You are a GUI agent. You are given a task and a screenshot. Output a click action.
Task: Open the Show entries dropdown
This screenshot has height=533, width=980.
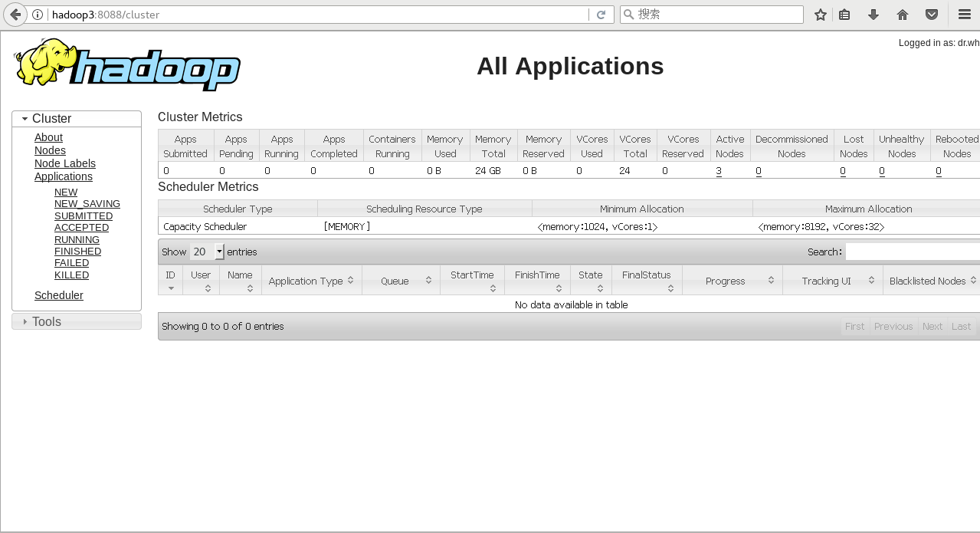pos(207,252)
